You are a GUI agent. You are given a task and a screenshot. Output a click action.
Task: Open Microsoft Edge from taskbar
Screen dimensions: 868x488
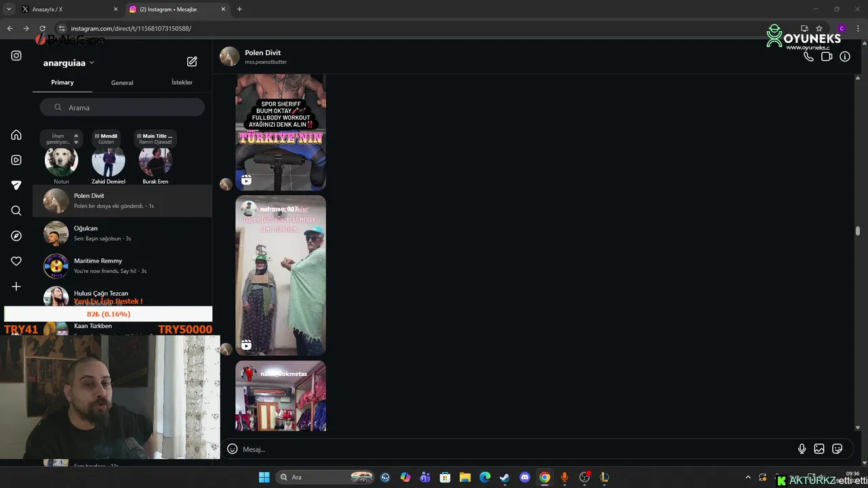[485, 477]
